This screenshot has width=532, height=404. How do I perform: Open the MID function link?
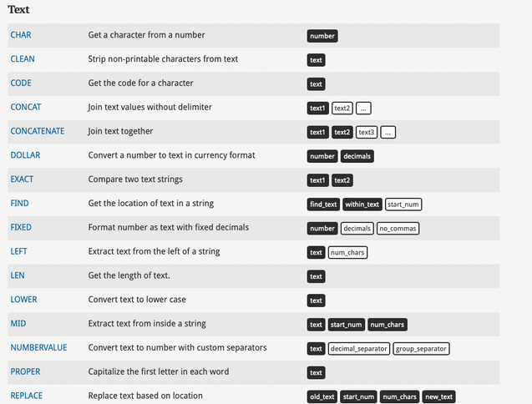(x=18, y=324)
